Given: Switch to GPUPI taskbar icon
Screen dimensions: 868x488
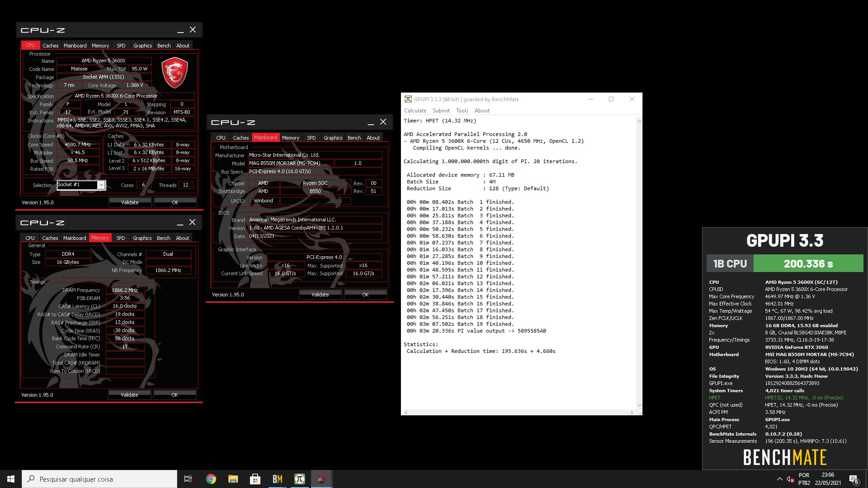Looking at the screenshot, I should 299,479.
